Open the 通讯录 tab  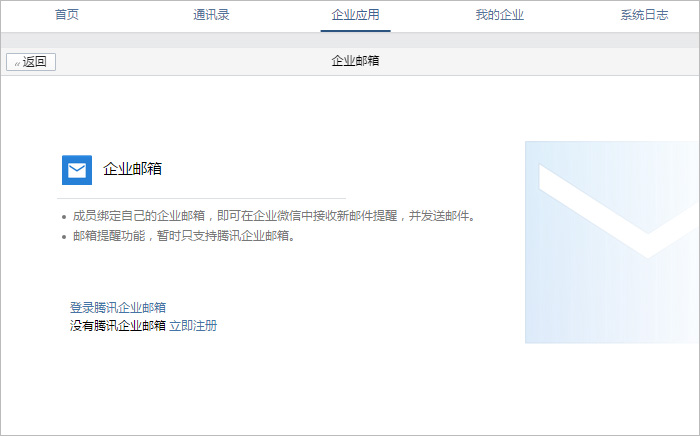point(211,15)
